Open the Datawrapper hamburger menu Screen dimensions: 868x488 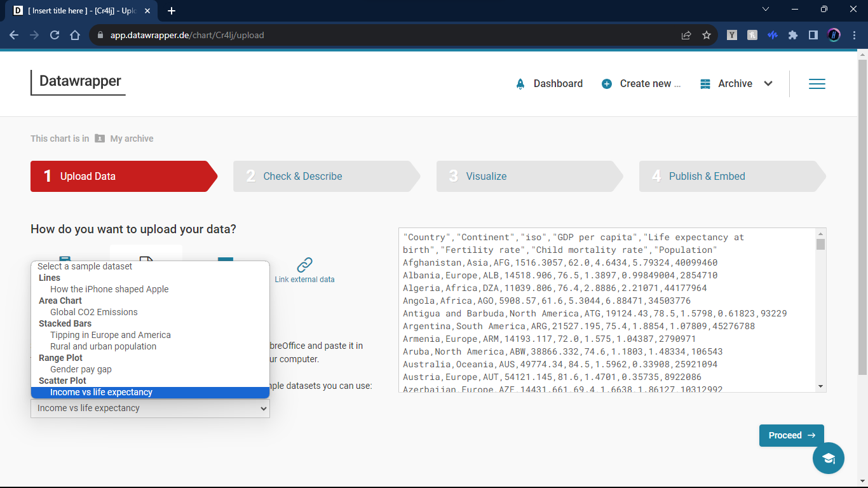[817, 84]
